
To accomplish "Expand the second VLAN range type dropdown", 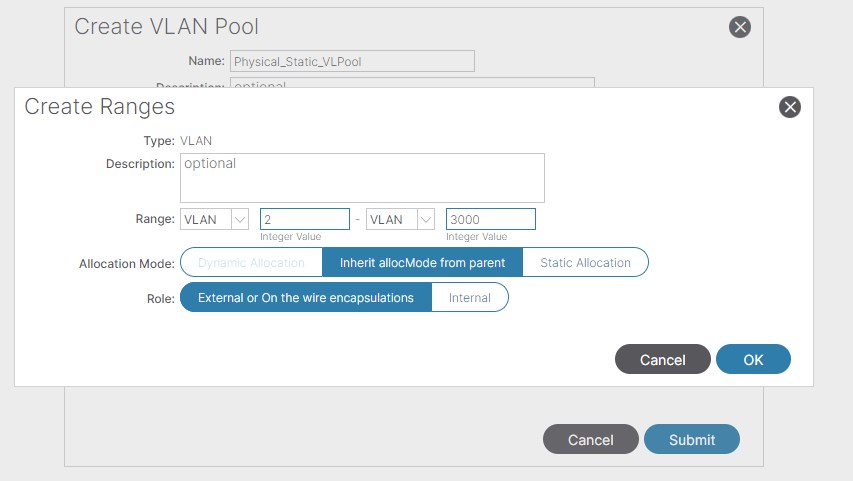I will coord(401,219).
